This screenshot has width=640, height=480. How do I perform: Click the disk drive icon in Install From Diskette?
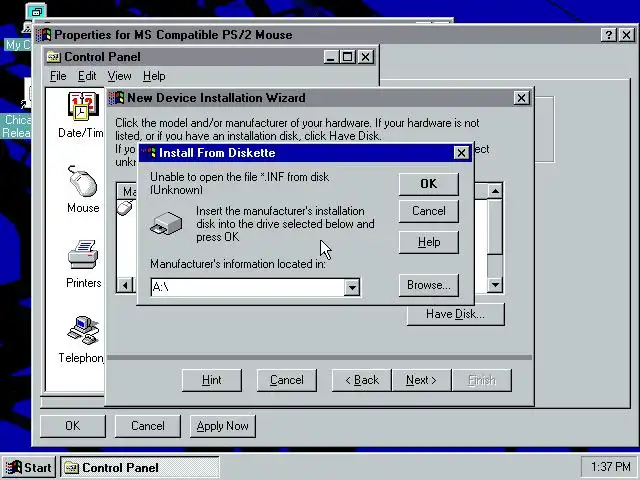tap(166, 224)
